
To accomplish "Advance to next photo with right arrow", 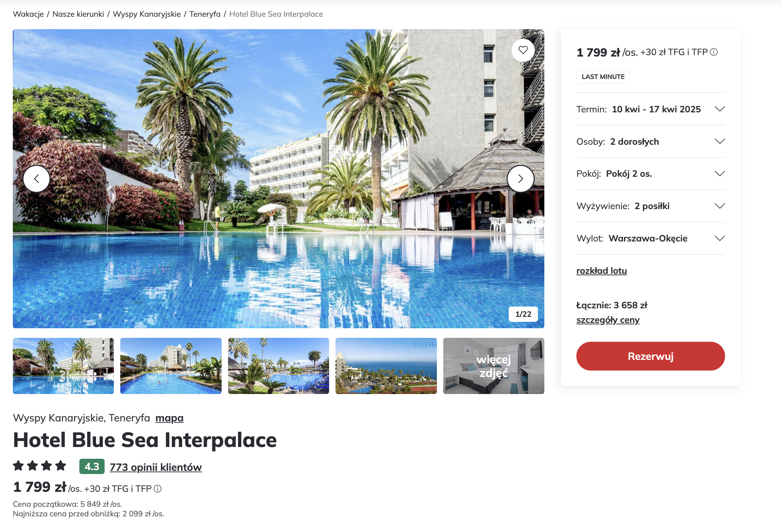I will coord(521,179).
